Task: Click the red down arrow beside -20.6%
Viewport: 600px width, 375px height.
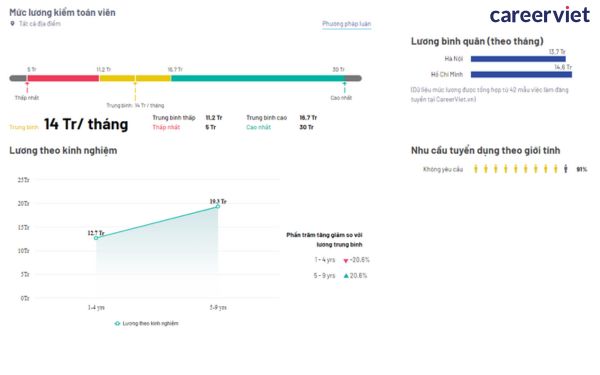Action: click(x=346, y=261)
